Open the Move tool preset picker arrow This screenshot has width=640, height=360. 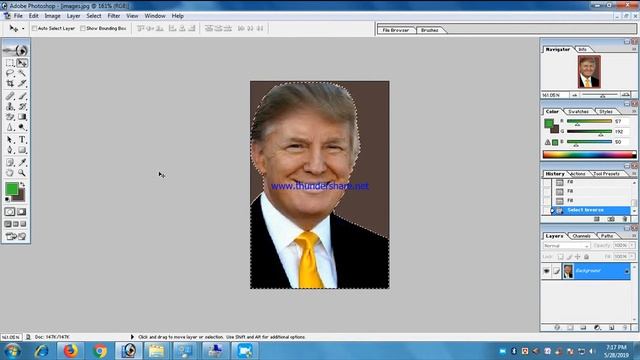pos(23,29)
